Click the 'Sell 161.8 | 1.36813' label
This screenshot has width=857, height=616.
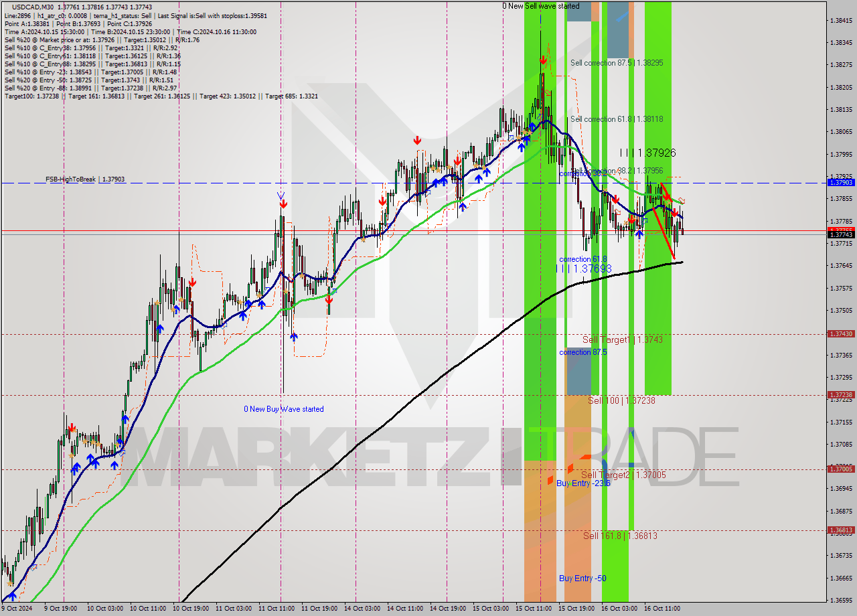[620, 536]
